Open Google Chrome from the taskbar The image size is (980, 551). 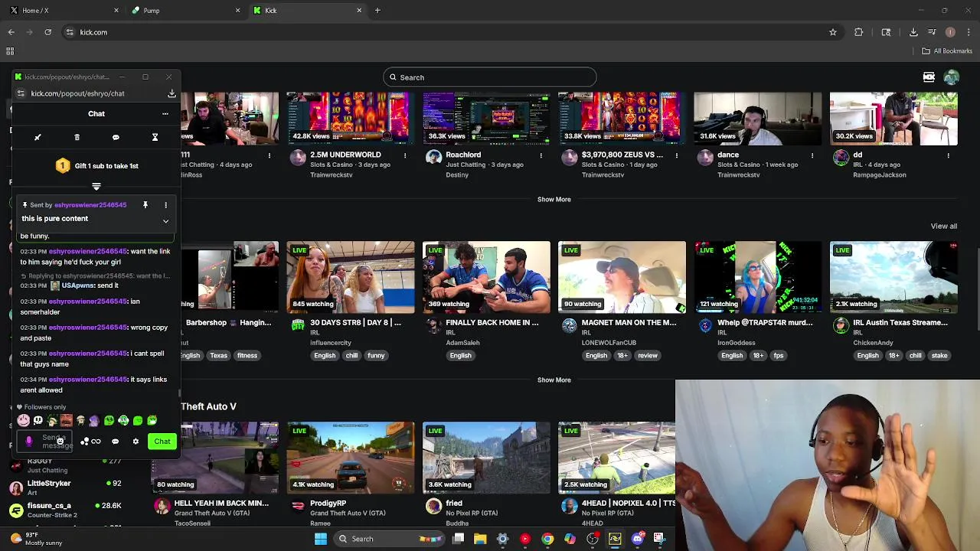pos(547,539)
